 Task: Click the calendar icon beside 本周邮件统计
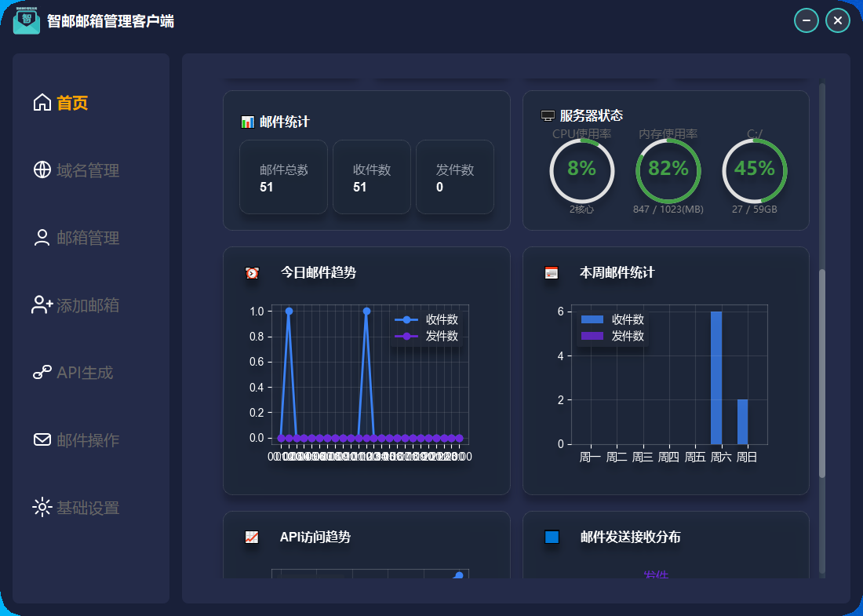click(x=552, y=273)
